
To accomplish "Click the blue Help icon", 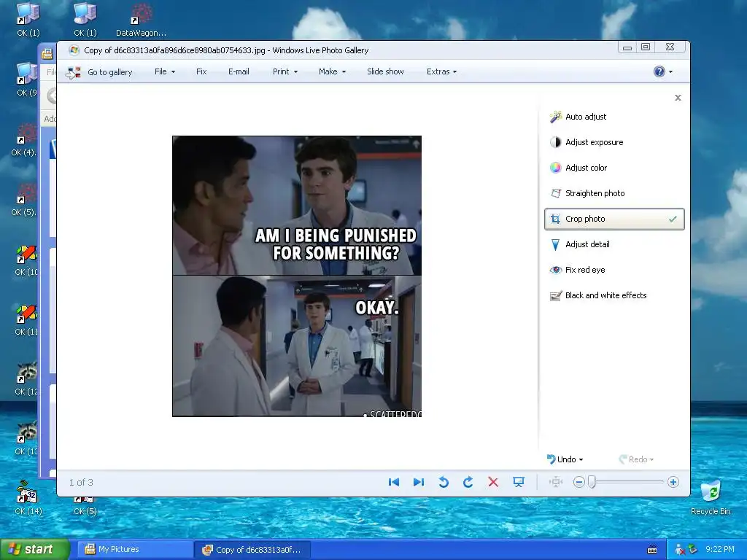I will (x=659, y=71).
